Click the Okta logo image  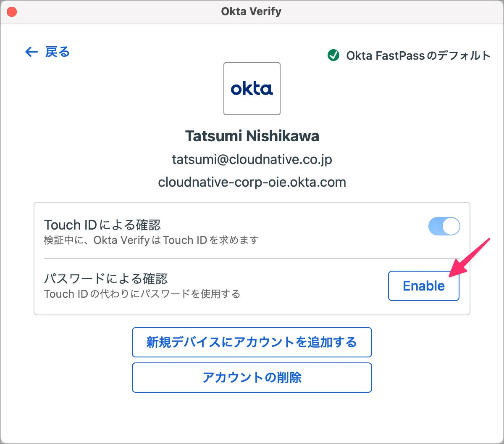coord(252,89)
